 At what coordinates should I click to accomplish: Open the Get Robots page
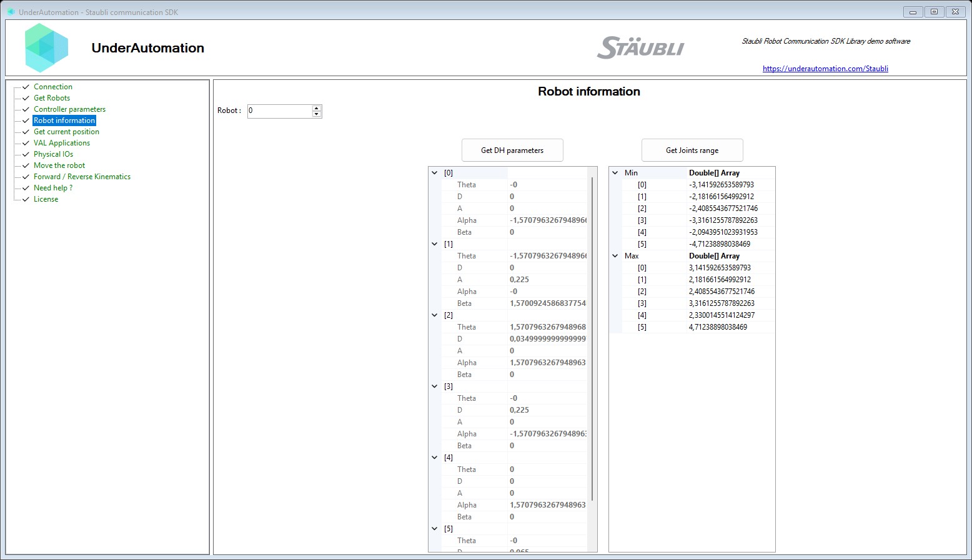coord(52,98)
